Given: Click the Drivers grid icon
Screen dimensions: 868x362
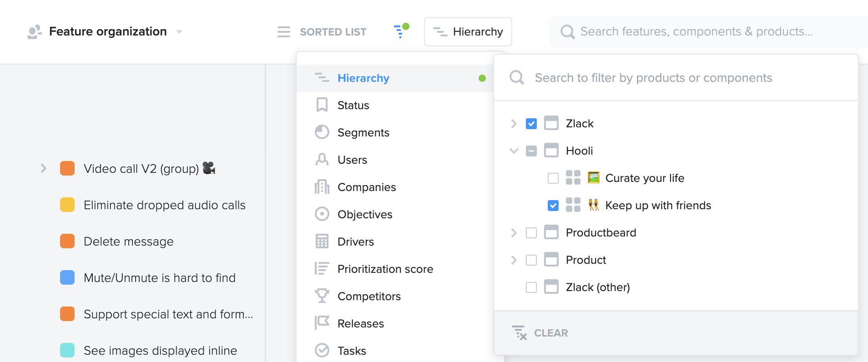Looking at the screenshot, I should click(322, 241).
